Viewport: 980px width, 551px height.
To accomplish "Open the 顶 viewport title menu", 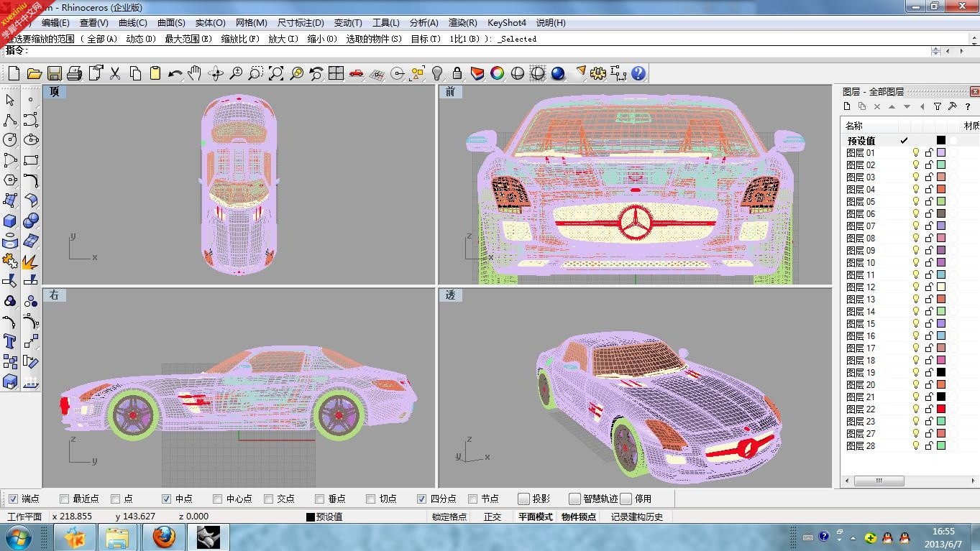I will [53, 92].
